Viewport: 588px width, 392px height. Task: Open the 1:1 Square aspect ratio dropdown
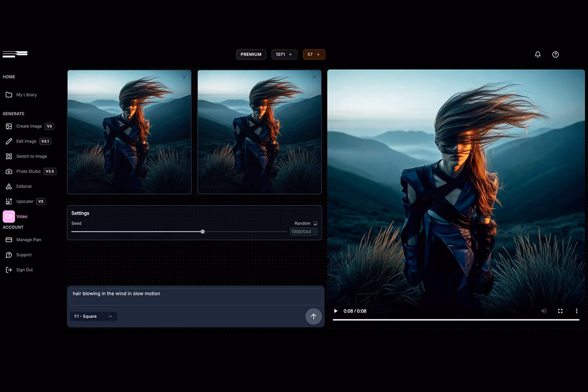pos(93,316)
